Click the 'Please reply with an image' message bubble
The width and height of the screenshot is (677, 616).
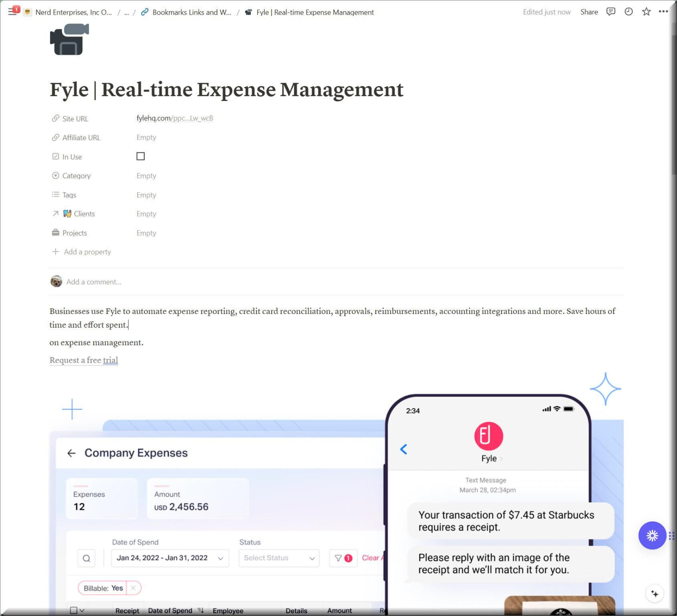tap(511, 564)
